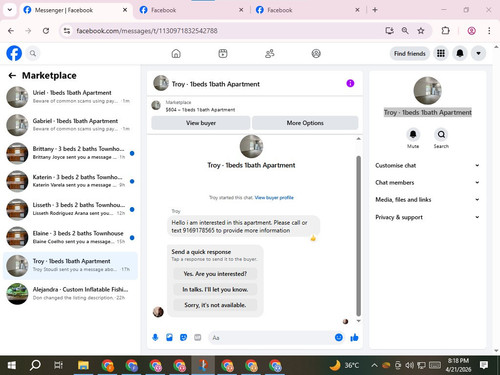The image size is (500, 375).
Task: Click the large Troy avatar in the right panel
Action: tap(427, 91)
